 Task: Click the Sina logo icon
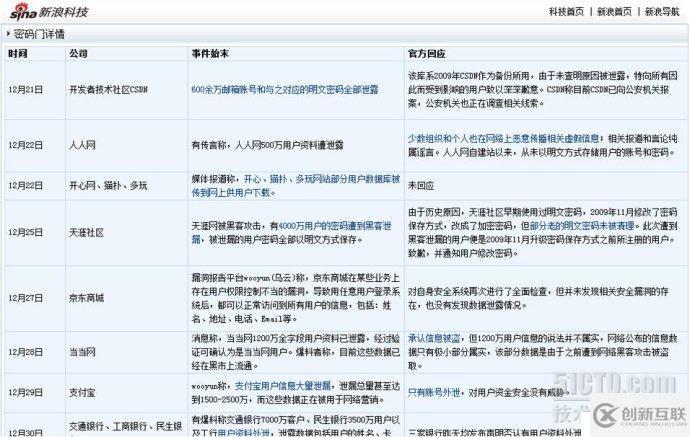[23, 12]
